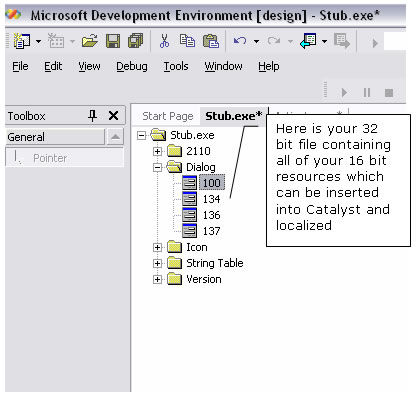Open the Debug menu
The width and height of the screenshot is (419, 397).
(132, 66)
